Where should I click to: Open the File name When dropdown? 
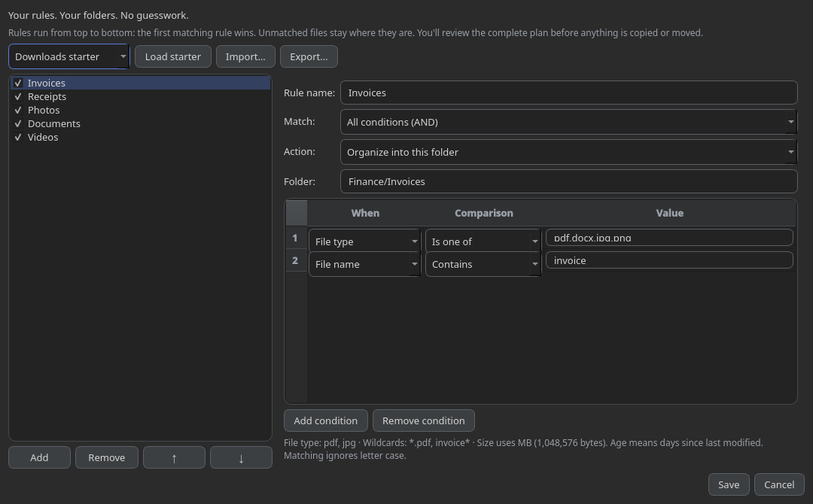[365, 264]
